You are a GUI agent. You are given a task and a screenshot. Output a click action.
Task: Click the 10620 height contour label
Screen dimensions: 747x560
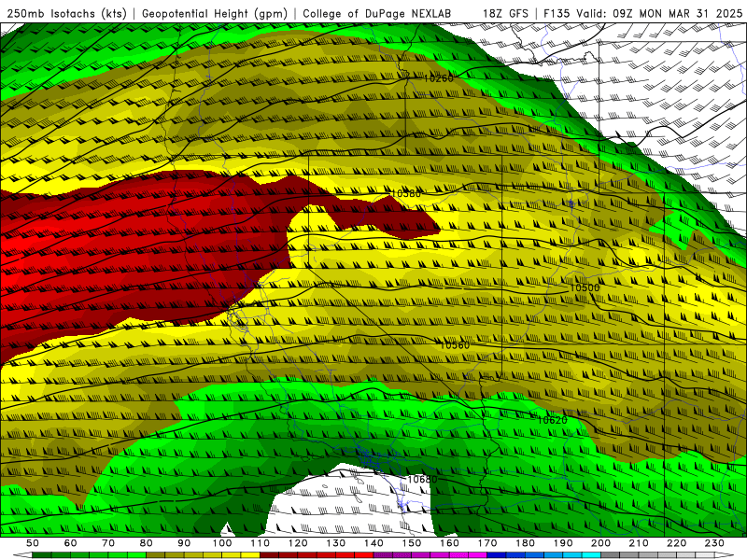pos(552,420)
